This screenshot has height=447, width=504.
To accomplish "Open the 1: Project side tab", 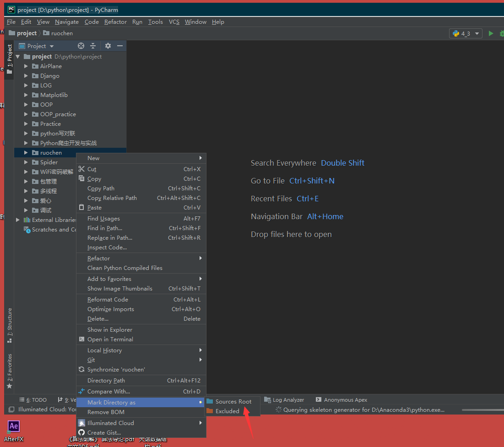I will (x=10, y=59).
